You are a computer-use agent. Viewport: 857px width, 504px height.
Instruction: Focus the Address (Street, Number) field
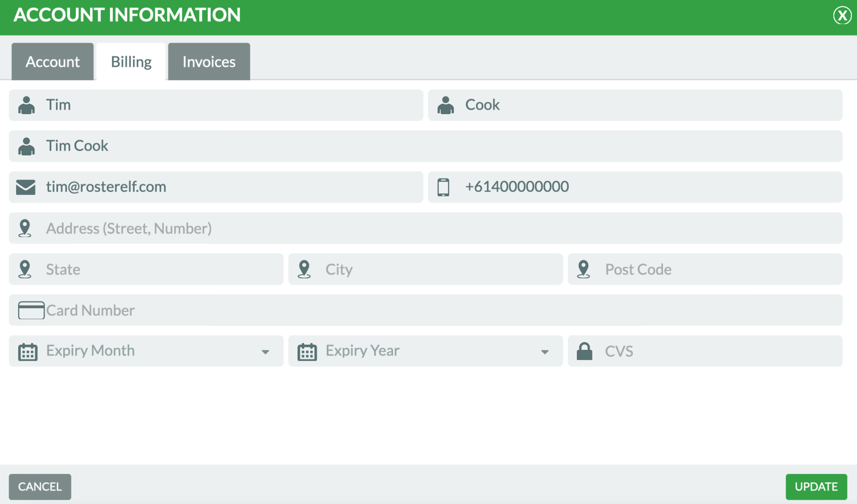click(x=426, y=228)
